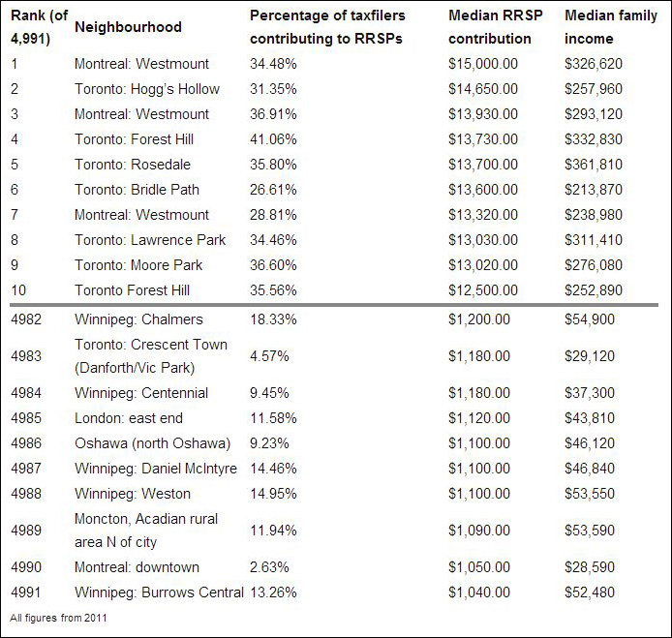This screenshot has height=638, width=672.
Task: Select the Toronto: Hogg's Hollow cell
Action: click(147, 89)
